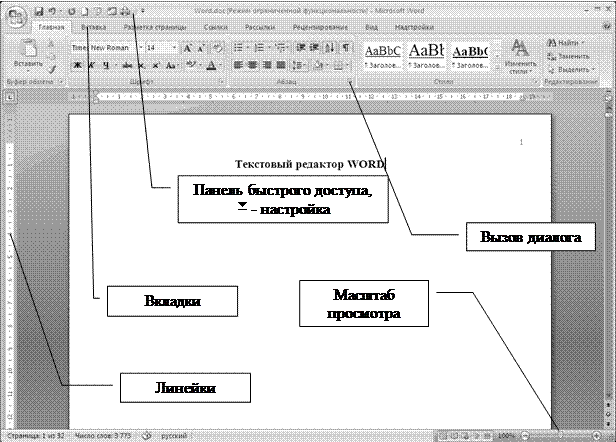Decrease paragraph indent

pos(301,48)
